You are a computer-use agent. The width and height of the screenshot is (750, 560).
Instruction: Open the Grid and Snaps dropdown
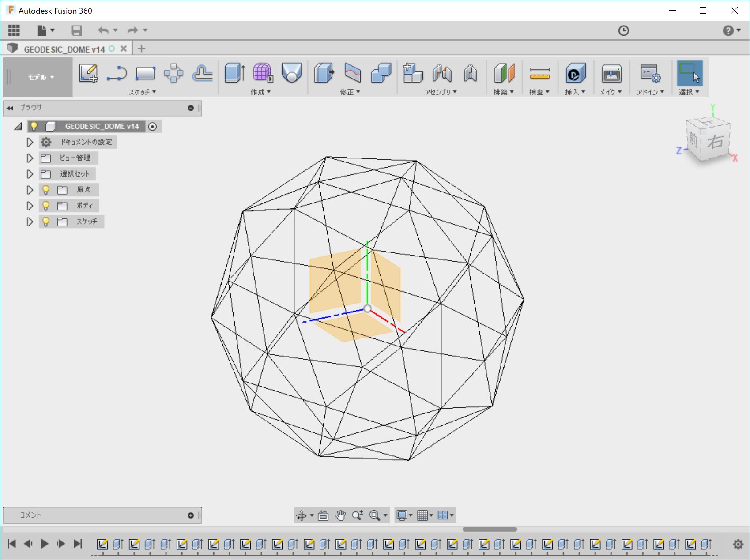[425, 515]
